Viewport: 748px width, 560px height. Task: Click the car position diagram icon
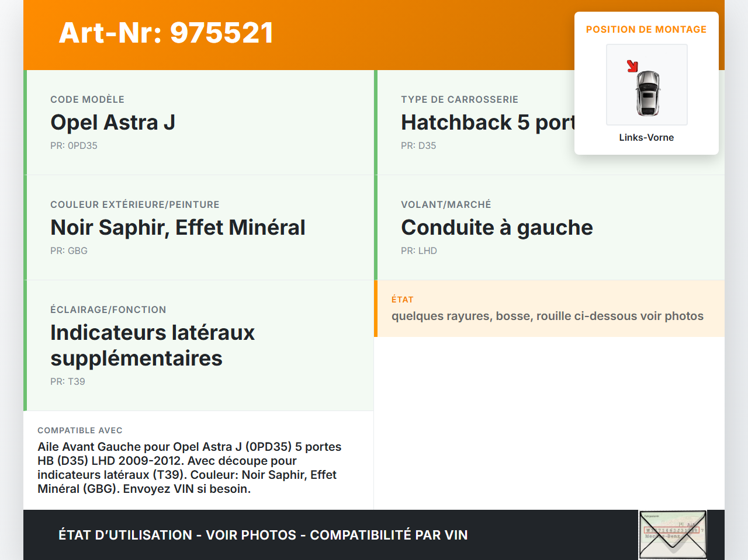pyautogui.click(x=647, y=85)
